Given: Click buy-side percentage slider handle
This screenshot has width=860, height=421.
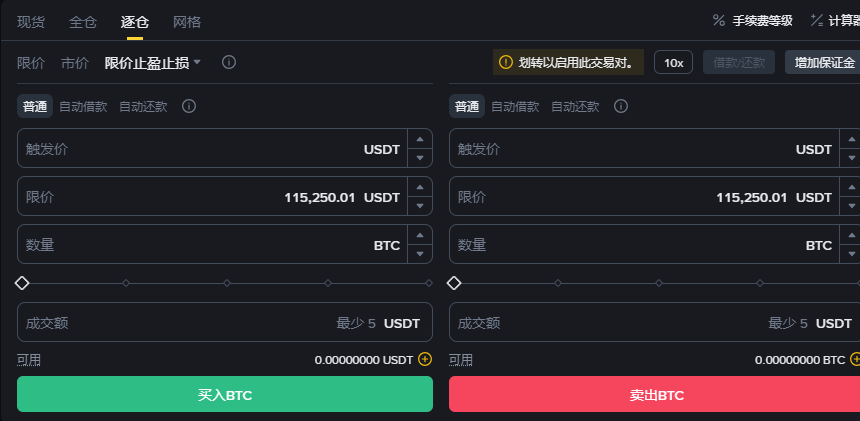Looking at the screenshot, I should pyautogui.click(x=22, y=283).
